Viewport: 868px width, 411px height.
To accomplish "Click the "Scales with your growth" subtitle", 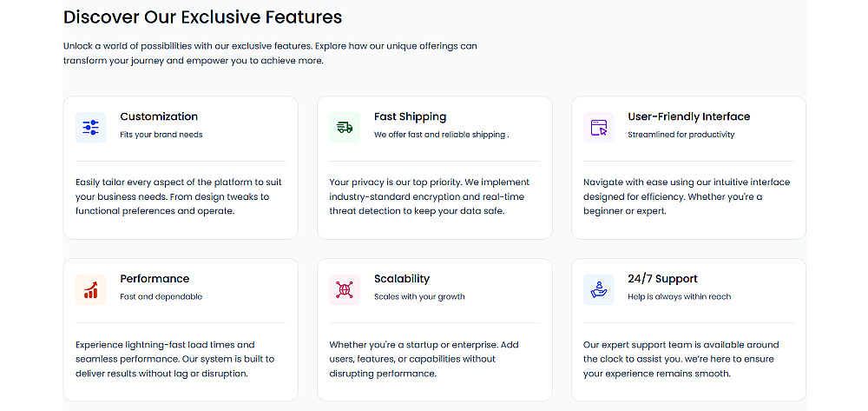I will [419, 297].
